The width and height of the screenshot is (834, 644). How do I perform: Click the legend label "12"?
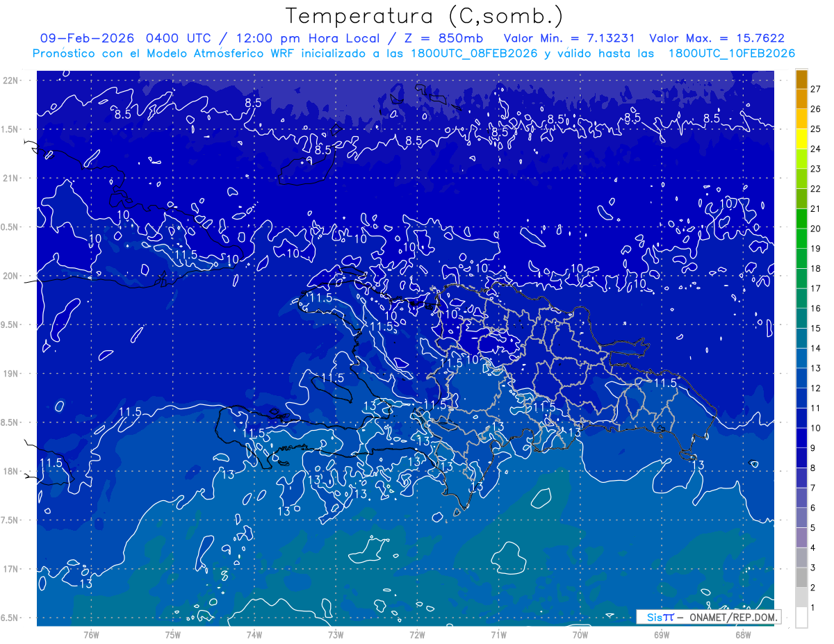tap(815, 388)
